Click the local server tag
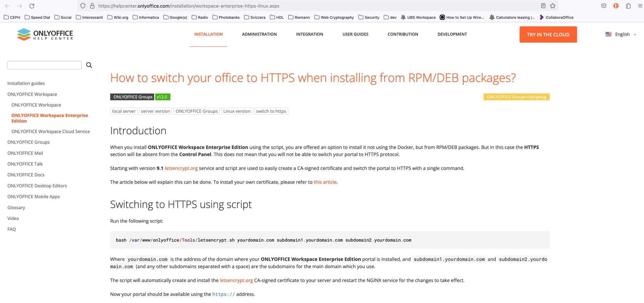 point(124,111)
